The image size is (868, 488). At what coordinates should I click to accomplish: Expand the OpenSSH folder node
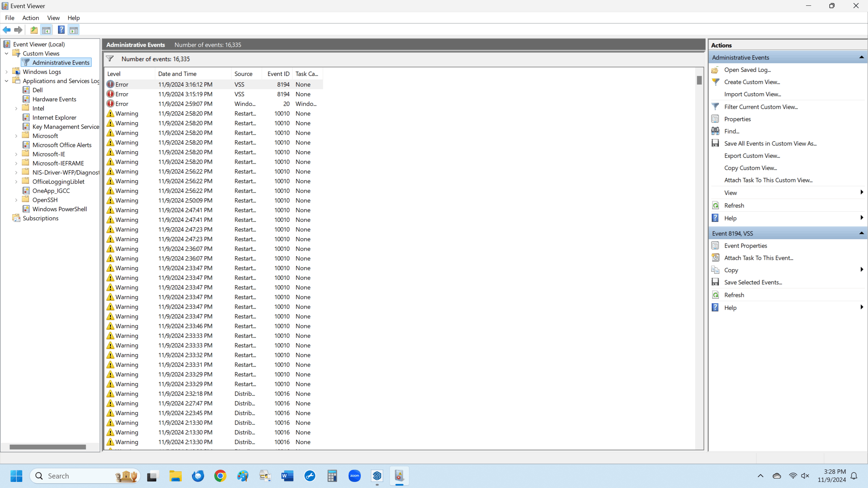pos(16,200)
